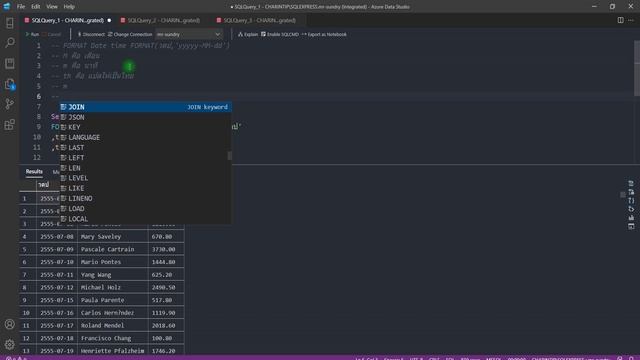Image resolution: width=640 pixels, height=360 pixels.
Task: Open the Edit menu
Action: 36,7
